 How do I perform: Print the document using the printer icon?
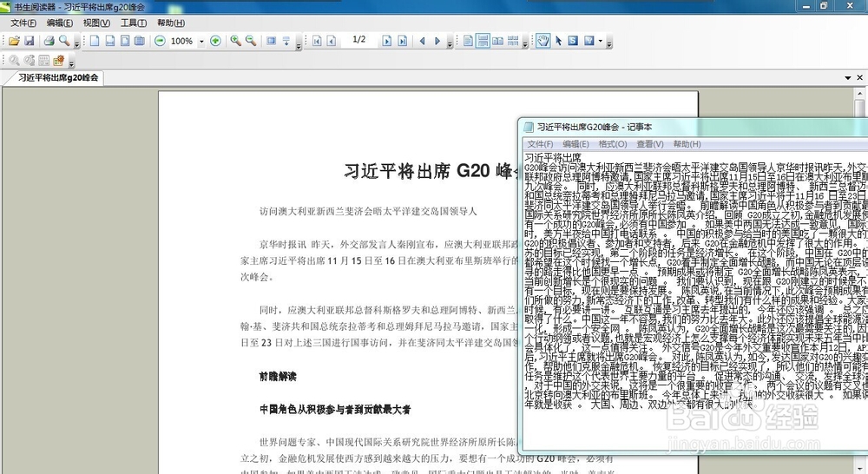(49, 41)
